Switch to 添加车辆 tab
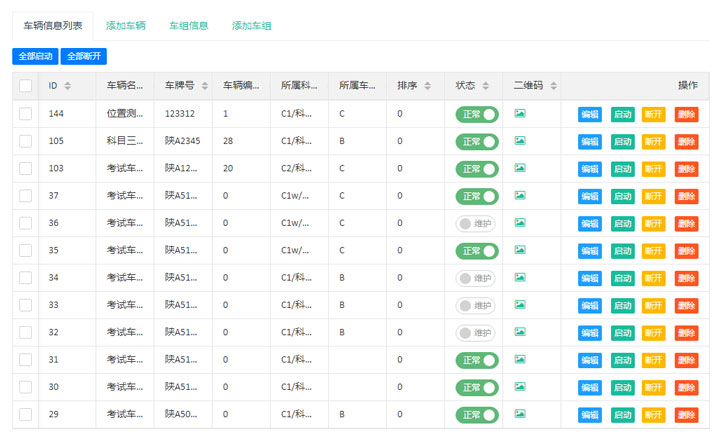722x440 pixels. [x=125, y=26]
